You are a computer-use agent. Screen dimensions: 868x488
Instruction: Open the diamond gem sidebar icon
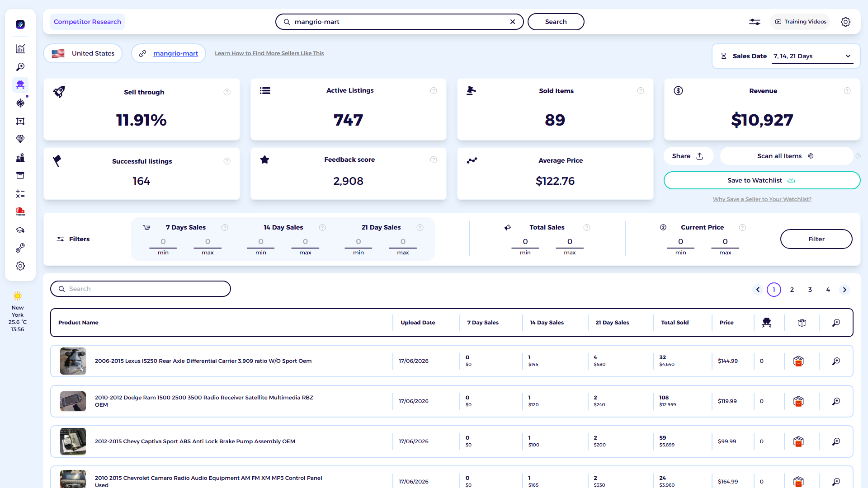(20, 139)
